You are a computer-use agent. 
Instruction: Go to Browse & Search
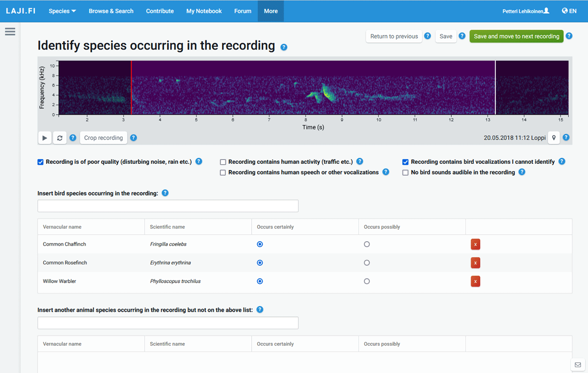click(x=111, y=11)
